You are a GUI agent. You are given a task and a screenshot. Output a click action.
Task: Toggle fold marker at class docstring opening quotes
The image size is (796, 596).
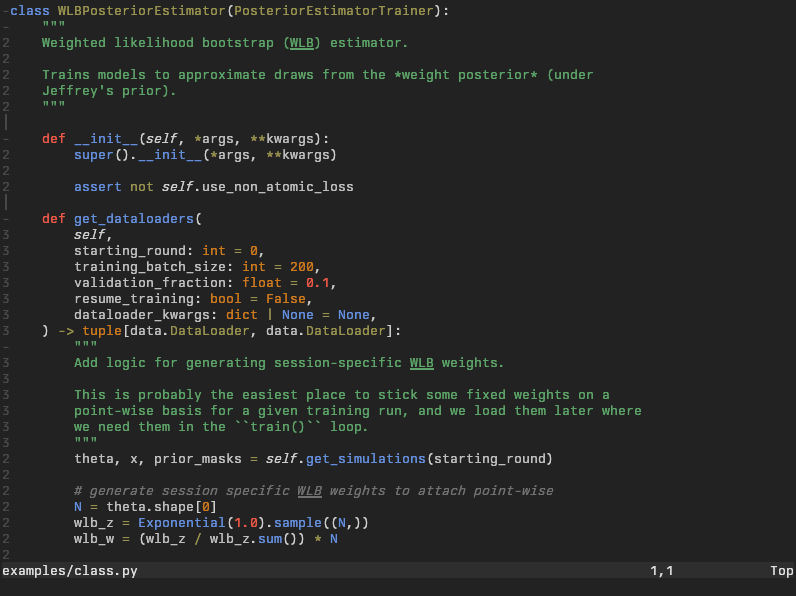point(5,27)
